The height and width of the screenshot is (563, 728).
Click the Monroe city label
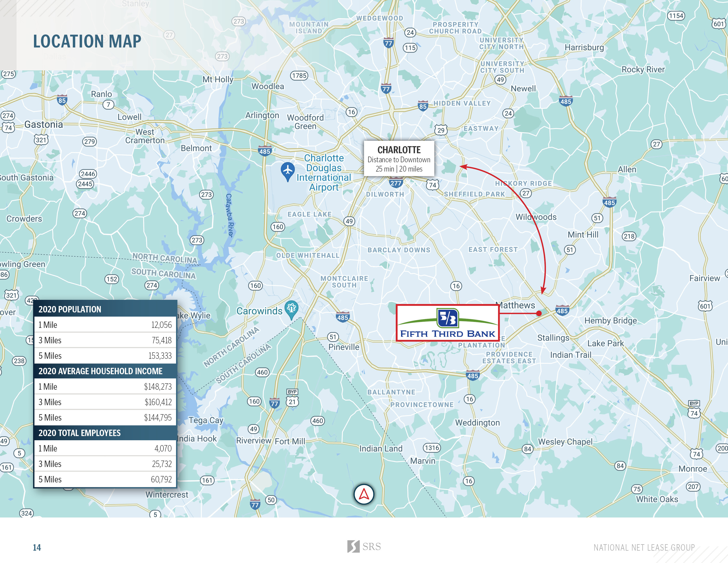(x=693, y=469)
